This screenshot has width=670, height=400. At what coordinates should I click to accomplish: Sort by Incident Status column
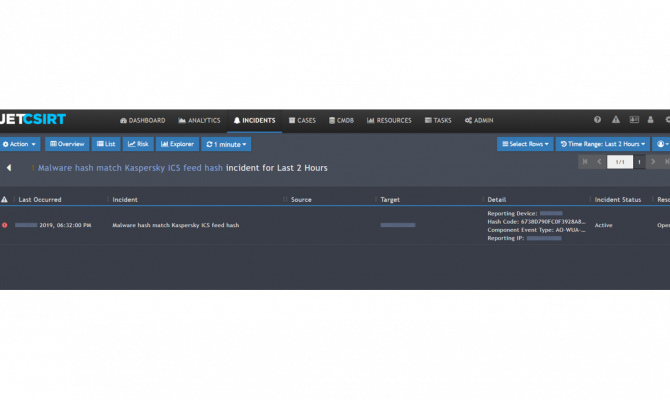point(618,200)
